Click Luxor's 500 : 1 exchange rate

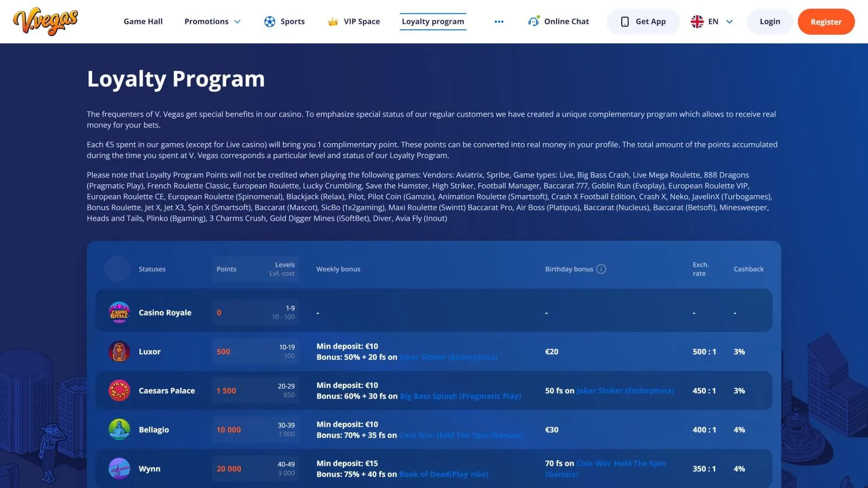704,352
